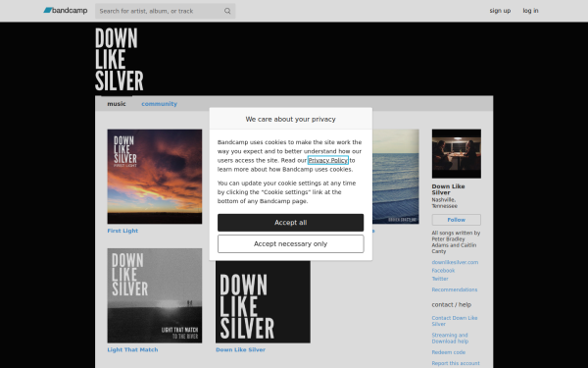Click the Redeem code link
The image size is (588, 368).
(449, 352)
